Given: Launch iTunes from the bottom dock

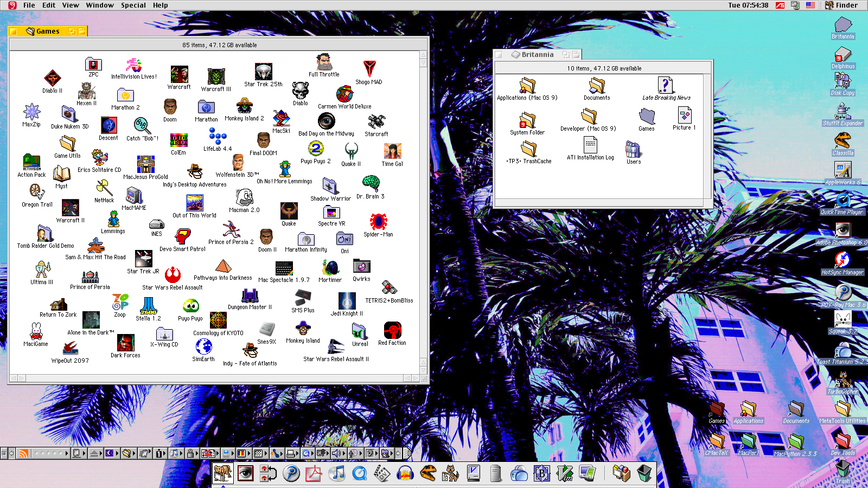Looking at the screenshot, I should pyautogui.click(x=337, y=473).
